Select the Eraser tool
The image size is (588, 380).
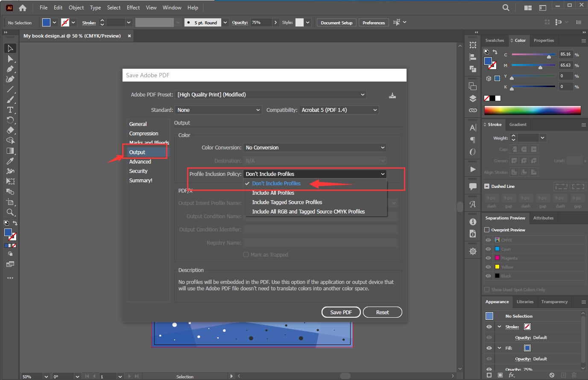(x=10, y=130)
